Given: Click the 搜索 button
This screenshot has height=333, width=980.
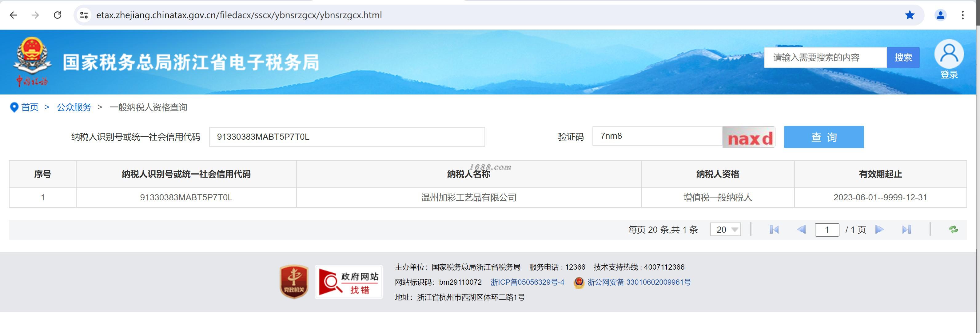Looking at the screenshot, I should (x=903, y=58).
